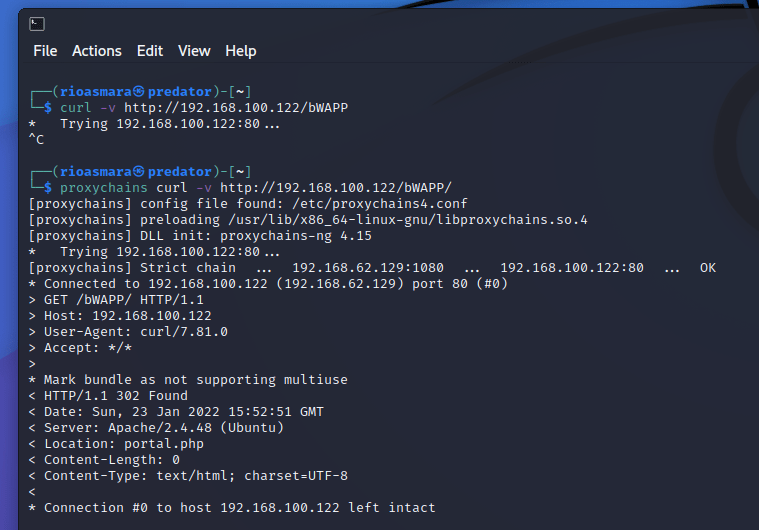The height and width of the screenshot is (530, 759).
Task: Click the OK status of the strict chain
Action: point(708,268)
